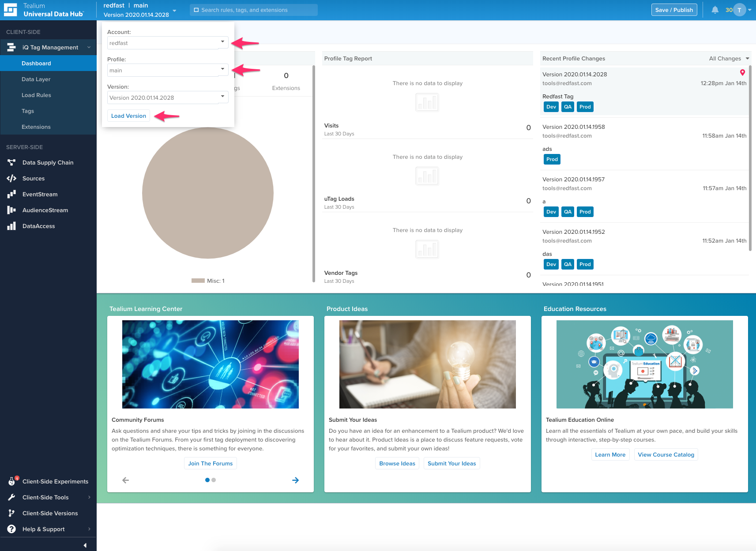
Task: Open the Version dropdown
Action: click(168, 97)
